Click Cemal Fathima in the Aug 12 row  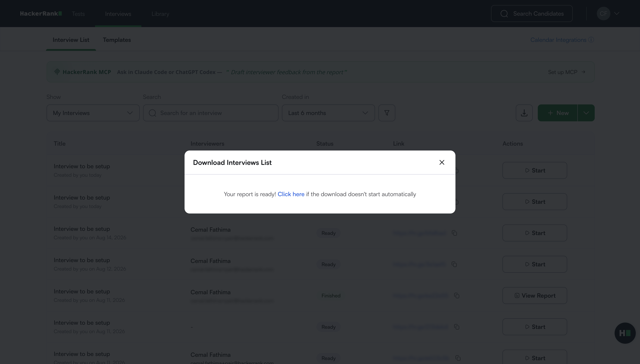(211, 261)
